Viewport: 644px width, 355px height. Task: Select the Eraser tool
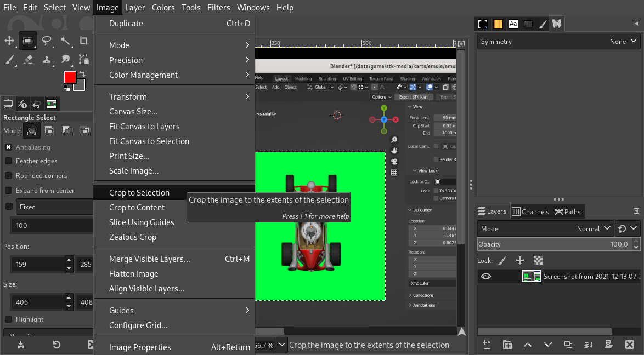click(x=27, y=60)
